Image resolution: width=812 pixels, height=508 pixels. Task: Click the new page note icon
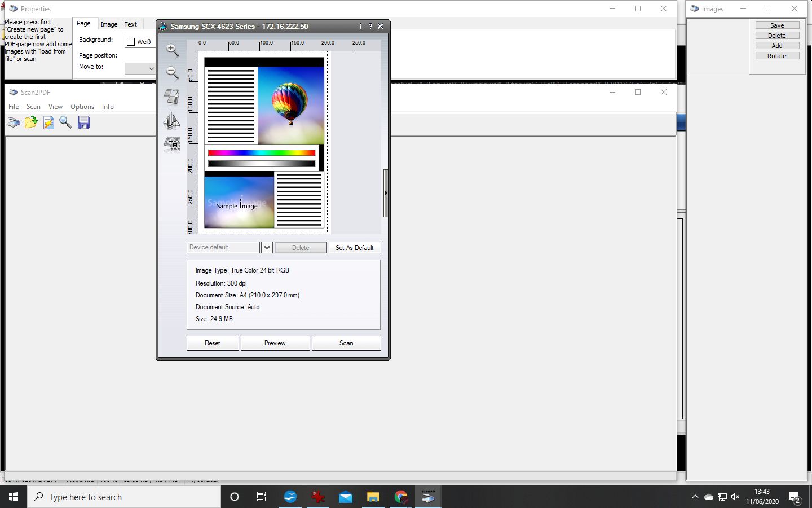[x=48, y=122]
